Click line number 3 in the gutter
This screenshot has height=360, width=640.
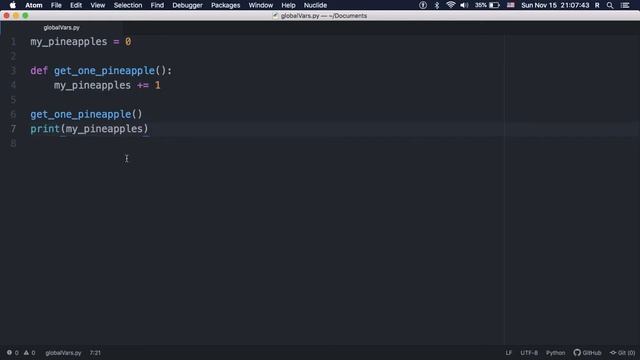coord(13,71)
